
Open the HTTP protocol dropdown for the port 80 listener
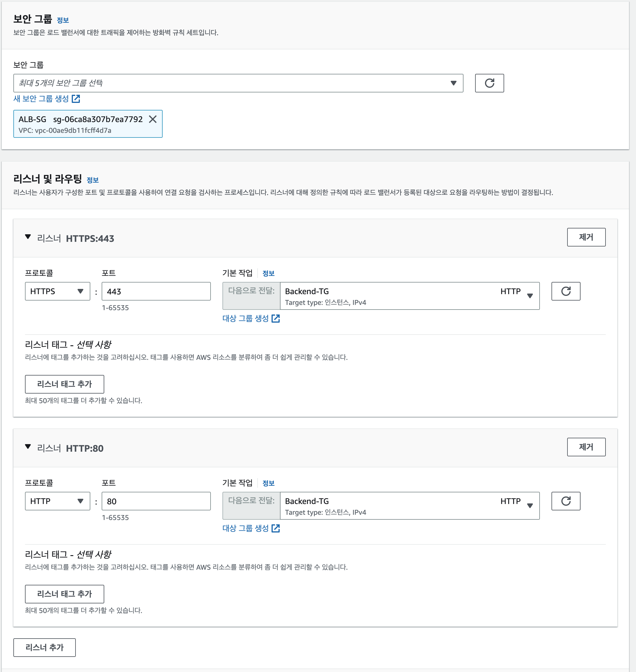tap(57, 501)
